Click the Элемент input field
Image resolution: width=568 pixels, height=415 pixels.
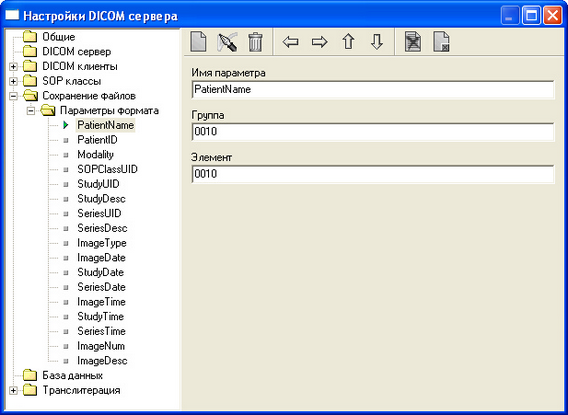tap(373, 174)
